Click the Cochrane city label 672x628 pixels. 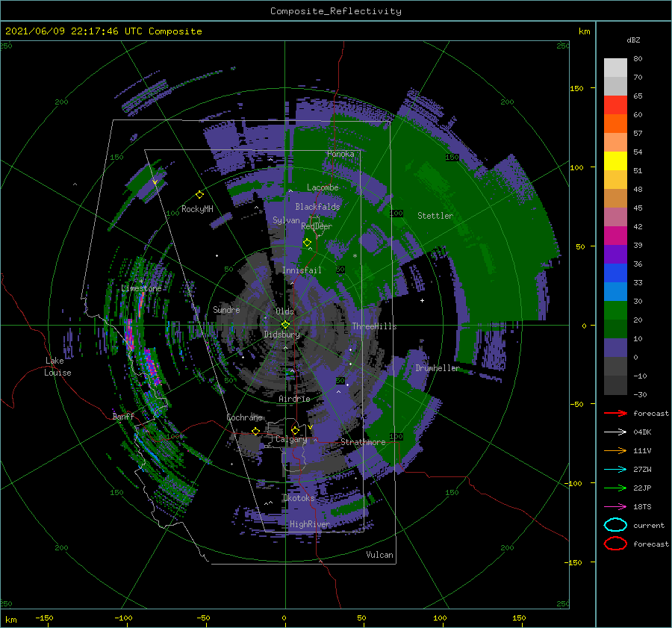click(244, 417)
